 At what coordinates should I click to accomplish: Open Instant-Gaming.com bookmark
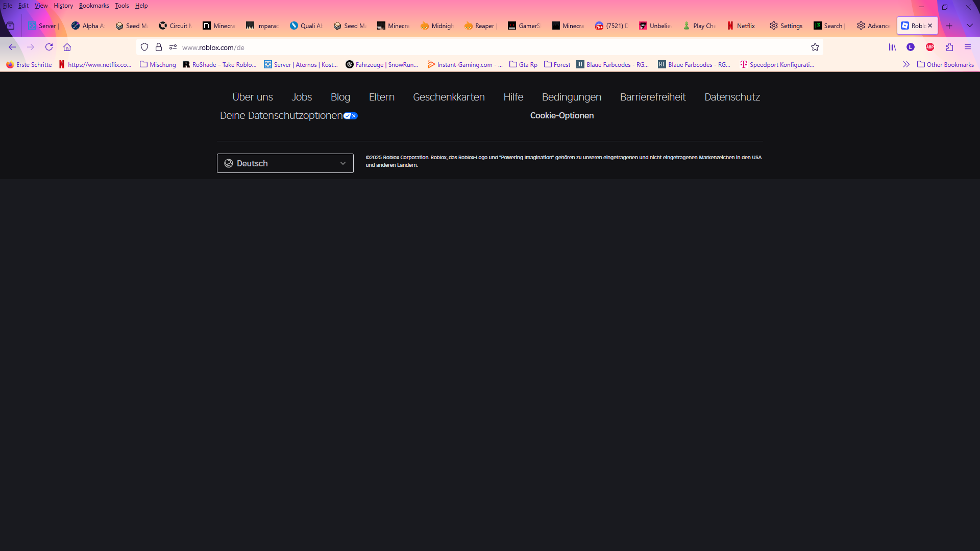[465, 64]
